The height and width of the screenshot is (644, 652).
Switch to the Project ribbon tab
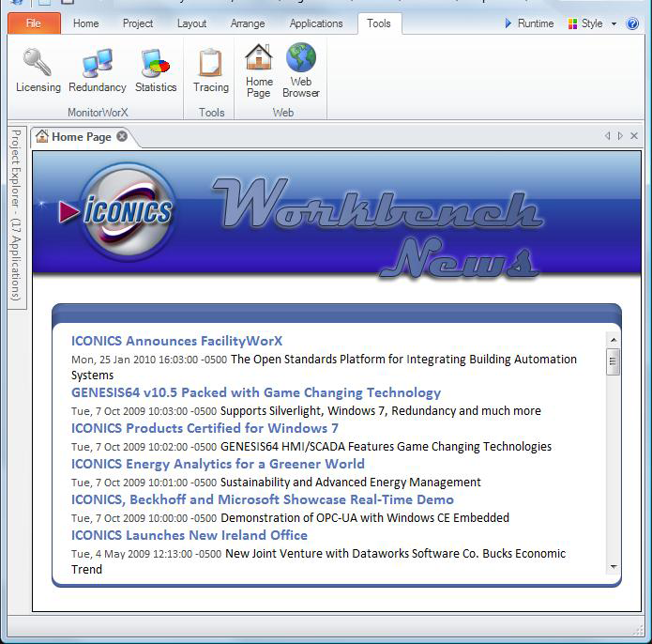(138, 23)
